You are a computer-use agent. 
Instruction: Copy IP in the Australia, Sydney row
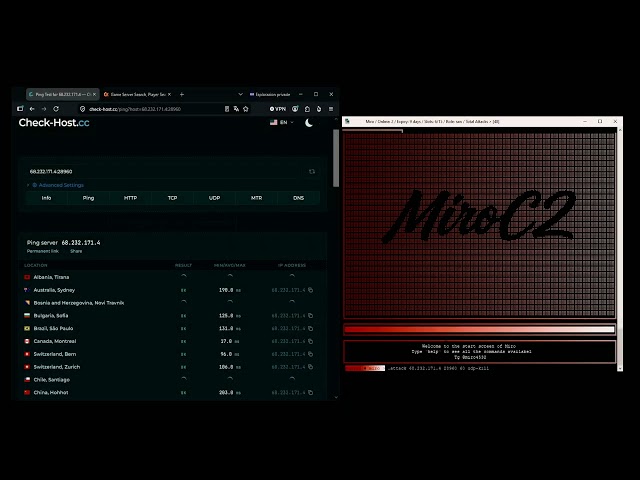pyautogui.click(x=311, y=290)
